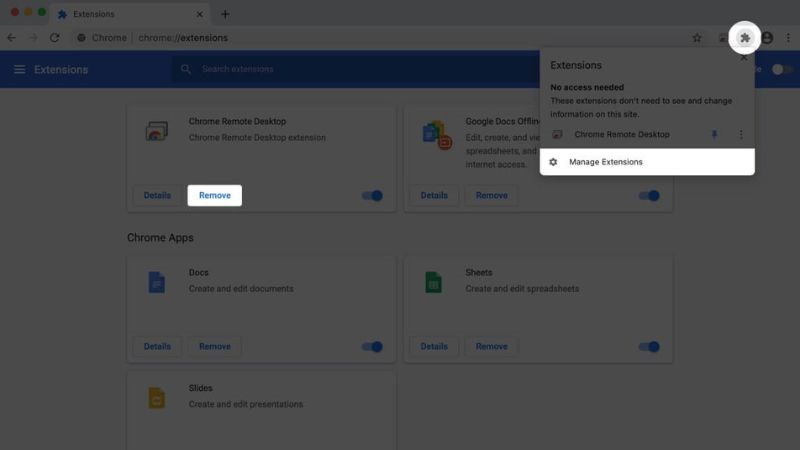Disable the Chrome Remote Desktop extension toggle

pyautogui.click(x=372, y=196)
